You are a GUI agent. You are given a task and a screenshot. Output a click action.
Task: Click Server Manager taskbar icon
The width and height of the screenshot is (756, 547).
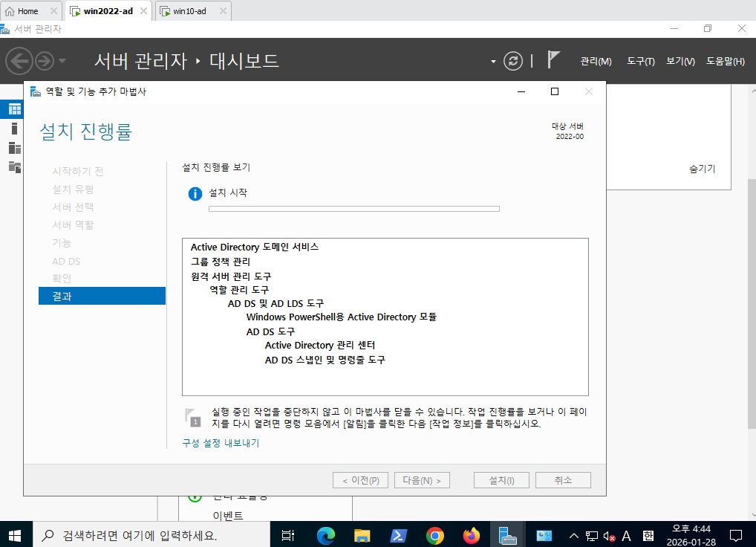(507, 535)
